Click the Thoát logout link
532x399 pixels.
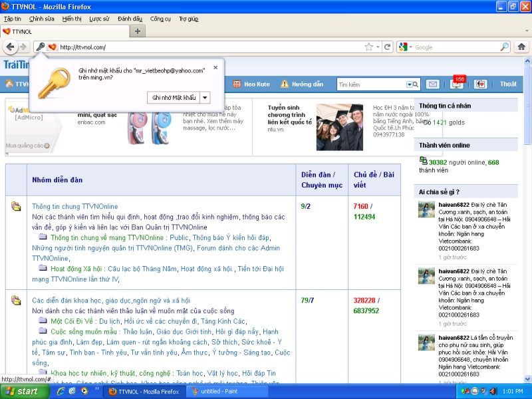click(x=508, y=84)
